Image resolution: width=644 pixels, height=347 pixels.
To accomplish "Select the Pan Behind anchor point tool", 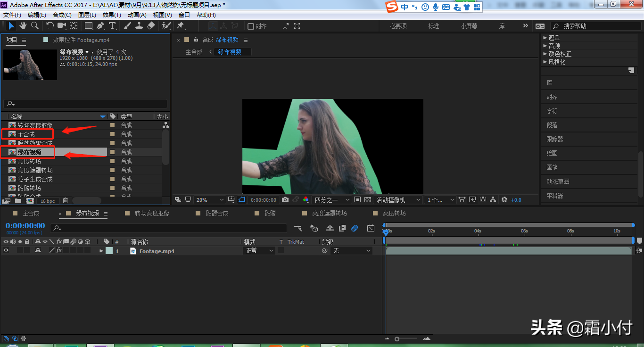I will pyautogui.click(x=74, y=26).
